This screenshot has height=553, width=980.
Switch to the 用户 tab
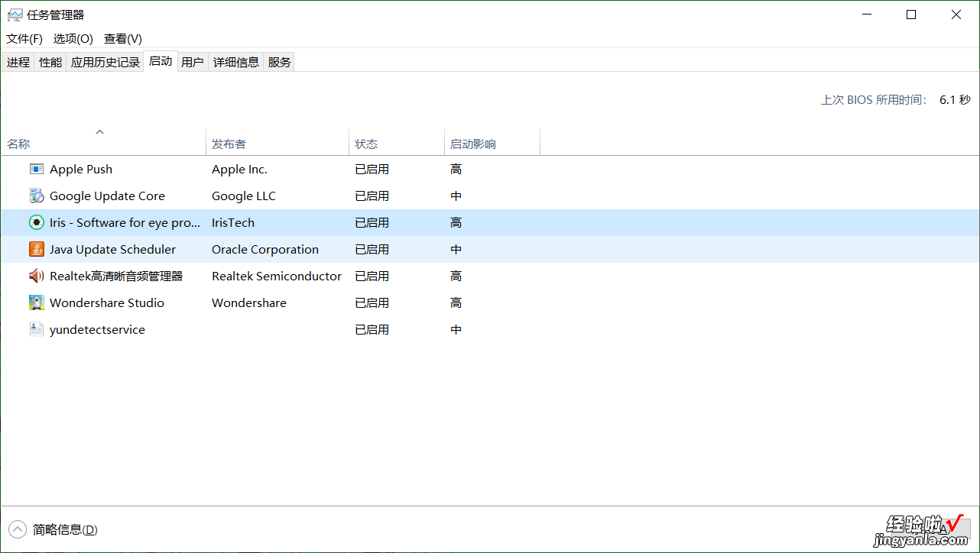point(193,62)
